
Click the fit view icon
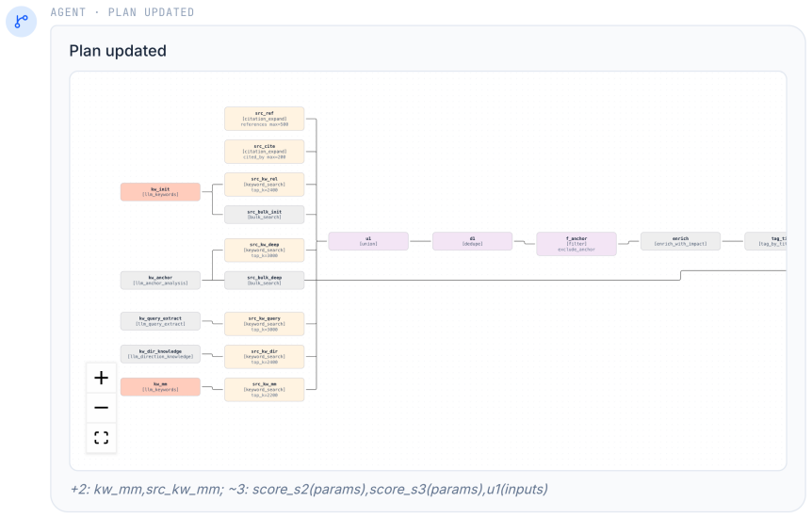coord(101,438)
